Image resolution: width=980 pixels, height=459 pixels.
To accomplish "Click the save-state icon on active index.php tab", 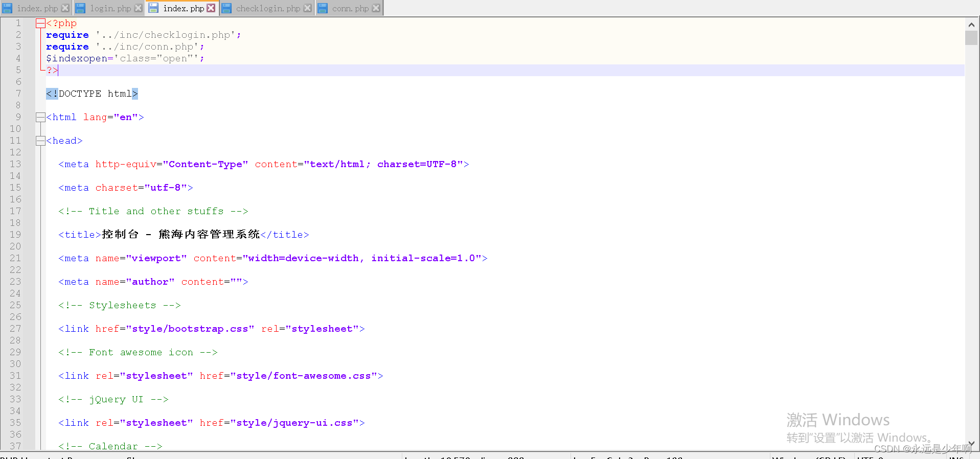I will [153, 8].
